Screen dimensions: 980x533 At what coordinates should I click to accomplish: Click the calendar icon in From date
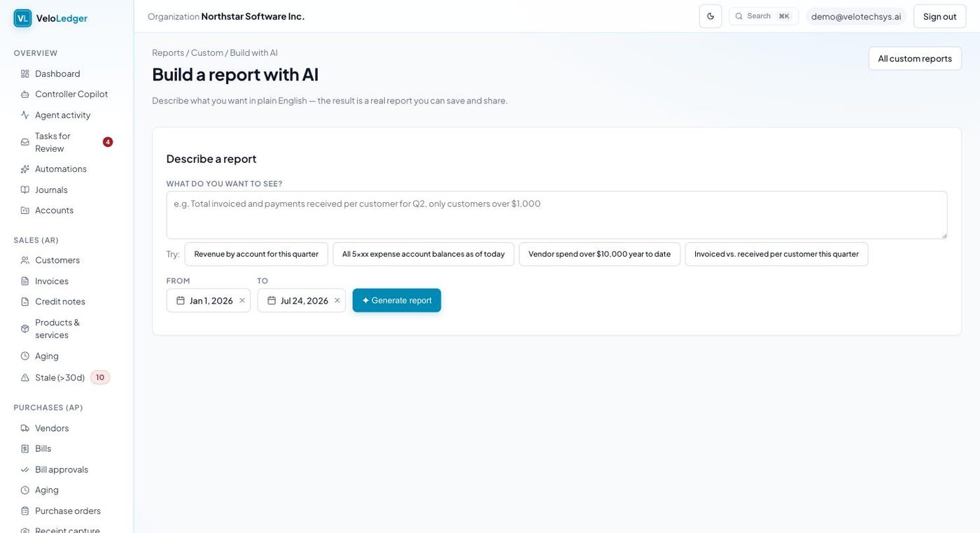181,301
